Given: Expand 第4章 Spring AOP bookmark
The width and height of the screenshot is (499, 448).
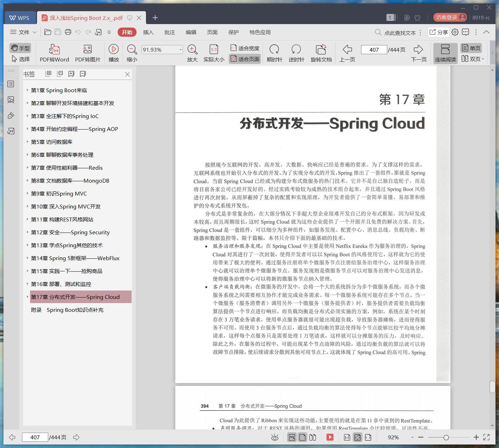Looking at the screenshot, I should pos(27,129).
